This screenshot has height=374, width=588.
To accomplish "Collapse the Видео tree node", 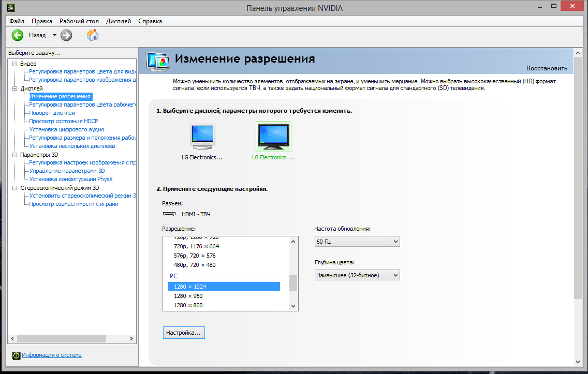I will click(x=14, y=64).
